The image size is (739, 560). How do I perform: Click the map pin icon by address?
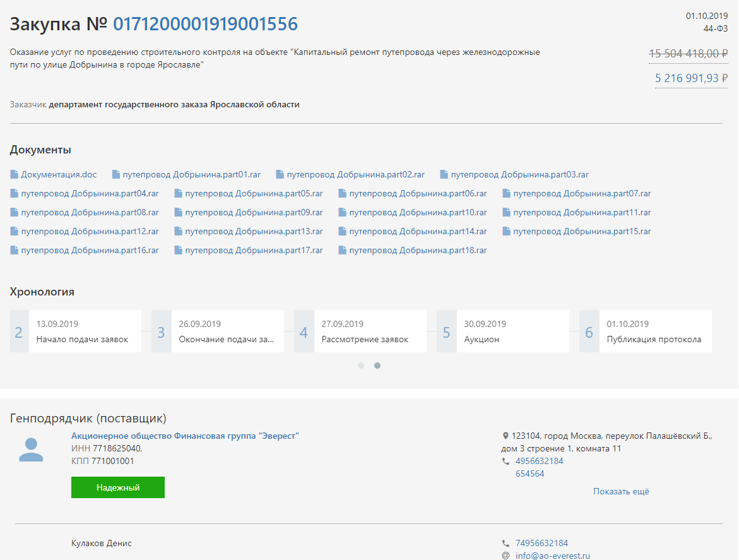(505, 436)
